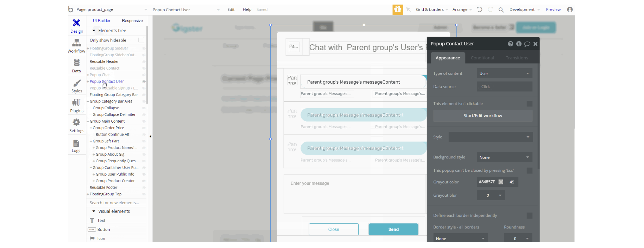The height and width of the screenshot is (248, 644).
Task: Click the Grayout color swatch
Action: click(x=501, y=182)
